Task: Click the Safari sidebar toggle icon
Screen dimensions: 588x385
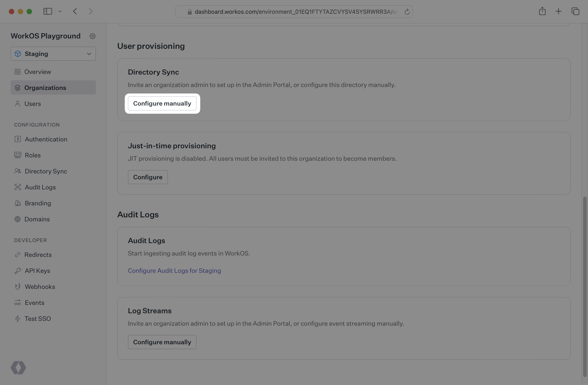Action: click(x=48, y=11)
